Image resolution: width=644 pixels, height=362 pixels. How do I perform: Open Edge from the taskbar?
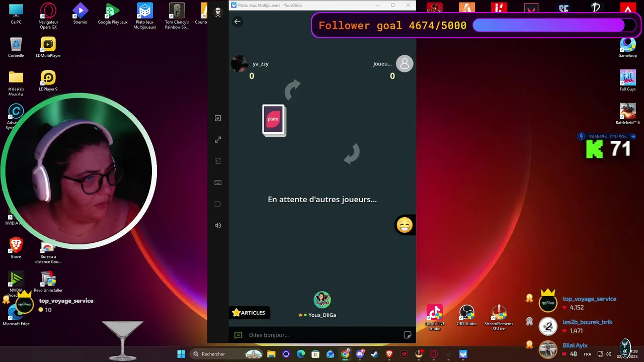301,354
